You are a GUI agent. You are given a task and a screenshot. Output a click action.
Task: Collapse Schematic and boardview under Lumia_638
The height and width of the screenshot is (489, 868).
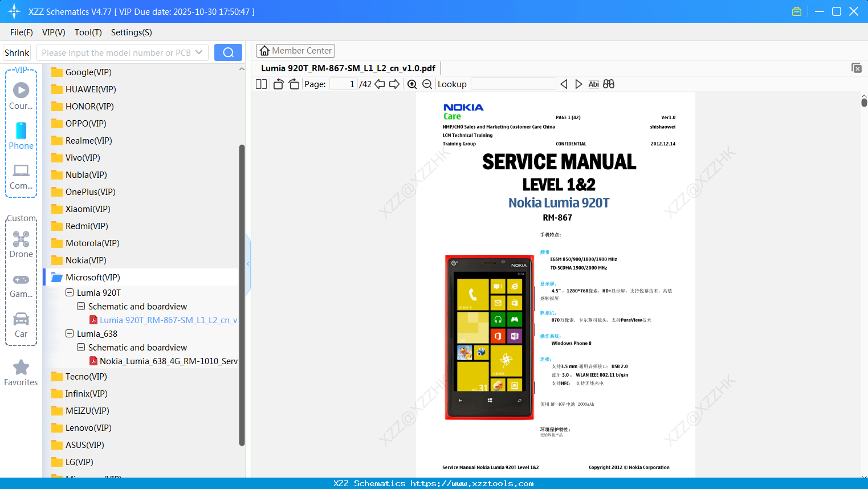80,347
